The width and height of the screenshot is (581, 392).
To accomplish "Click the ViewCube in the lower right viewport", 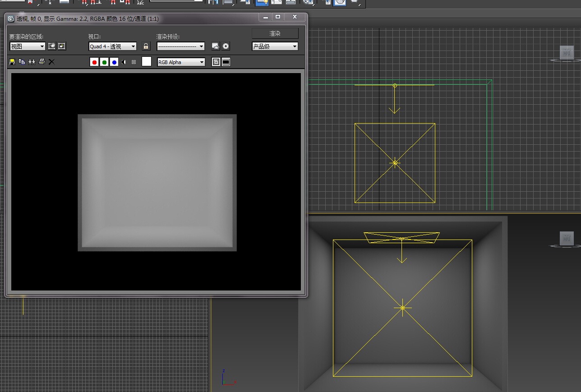I will click(567, 239).
